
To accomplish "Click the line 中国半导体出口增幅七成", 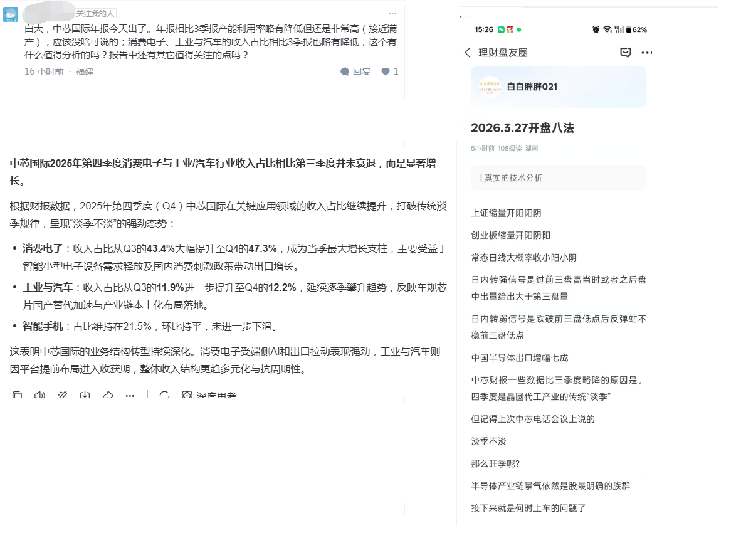I will [519, 357].
